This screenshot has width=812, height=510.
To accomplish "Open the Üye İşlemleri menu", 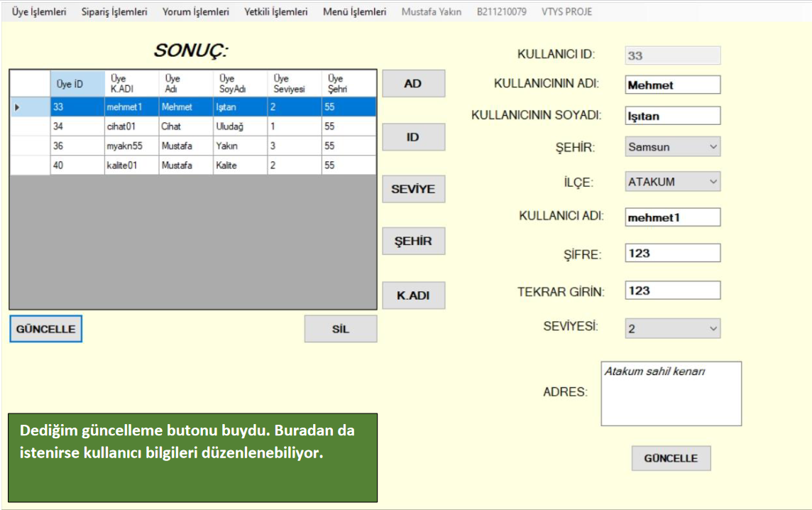I will pyautogui.click(x=39, y=12).
